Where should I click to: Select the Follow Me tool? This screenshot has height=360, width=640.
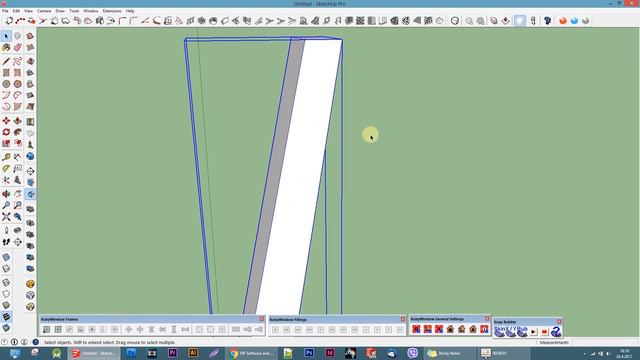tap(18, 132)
